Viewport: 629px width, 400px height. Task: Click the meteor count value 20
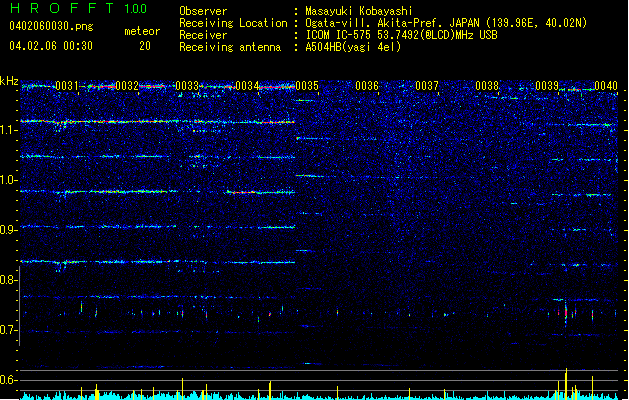click(145, 46)
